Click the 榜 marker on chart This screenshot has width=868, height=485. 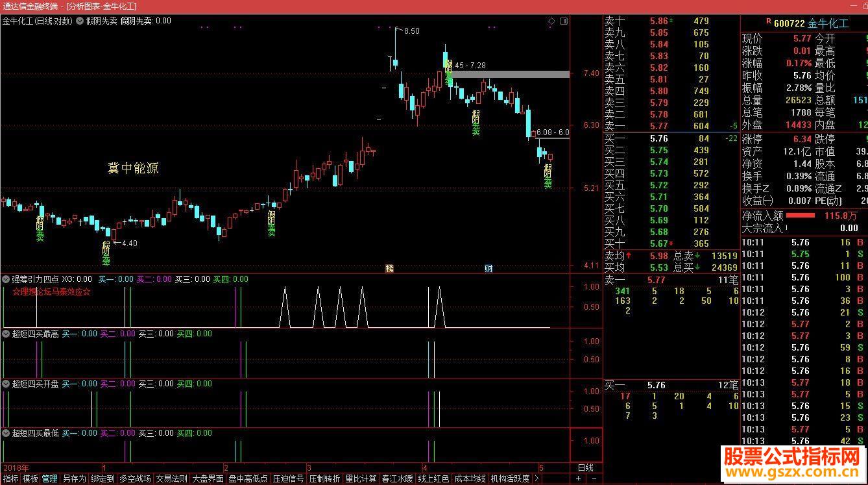(x=390, y=268)
